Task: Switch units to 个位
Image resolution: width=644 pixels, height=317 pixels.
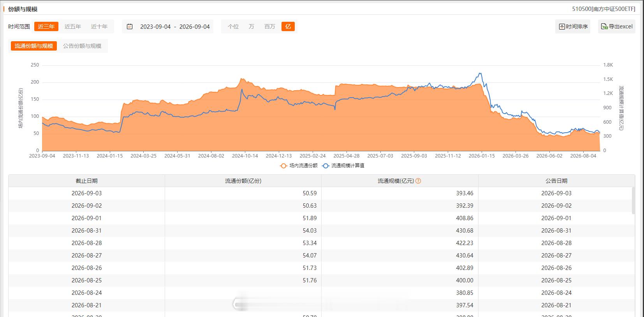Action: (x=233, y=26)
